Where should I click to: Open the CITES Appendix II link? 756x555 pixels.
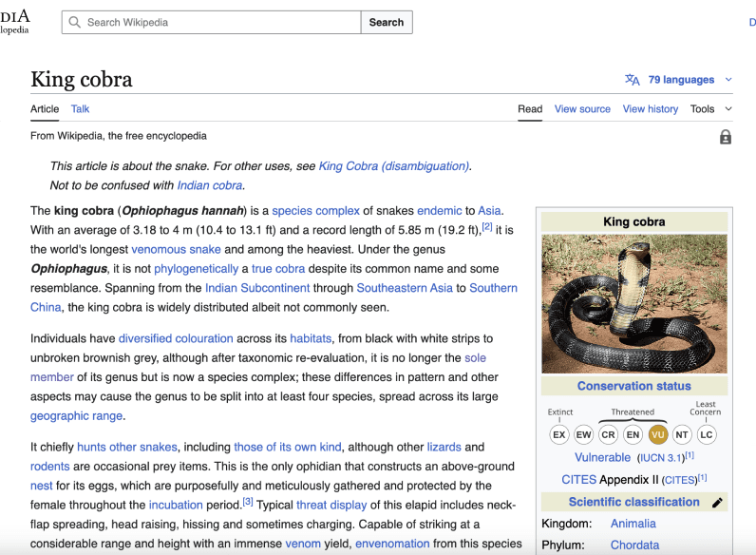point(578,480)
